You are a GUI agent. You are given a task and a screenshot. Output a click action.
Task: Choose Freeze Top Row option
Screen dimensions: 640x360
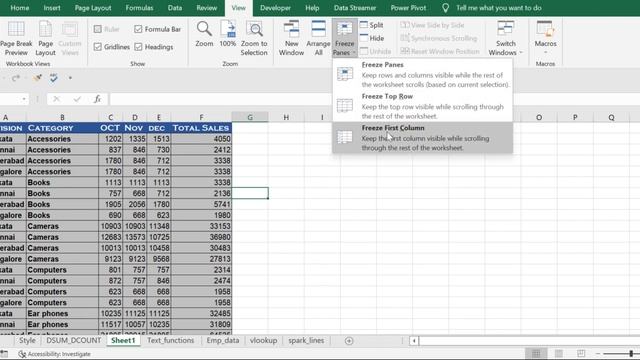422,106
